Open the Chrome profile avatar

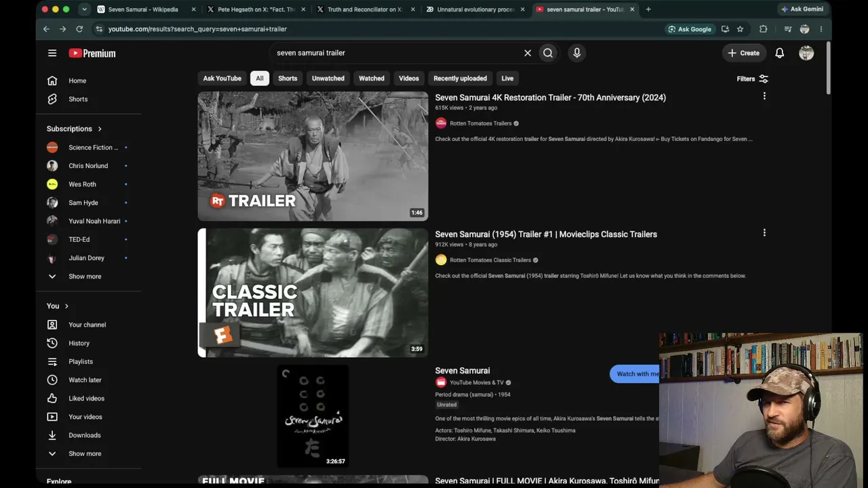(804, 29)
